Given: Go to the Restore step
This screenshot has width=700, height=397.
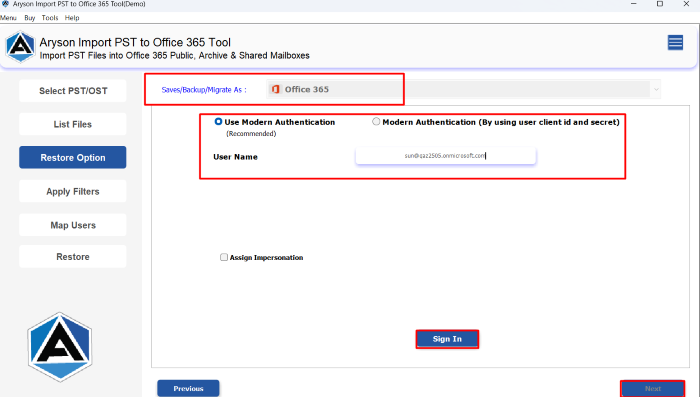Looking at the screenshot, I should point(73,257).
